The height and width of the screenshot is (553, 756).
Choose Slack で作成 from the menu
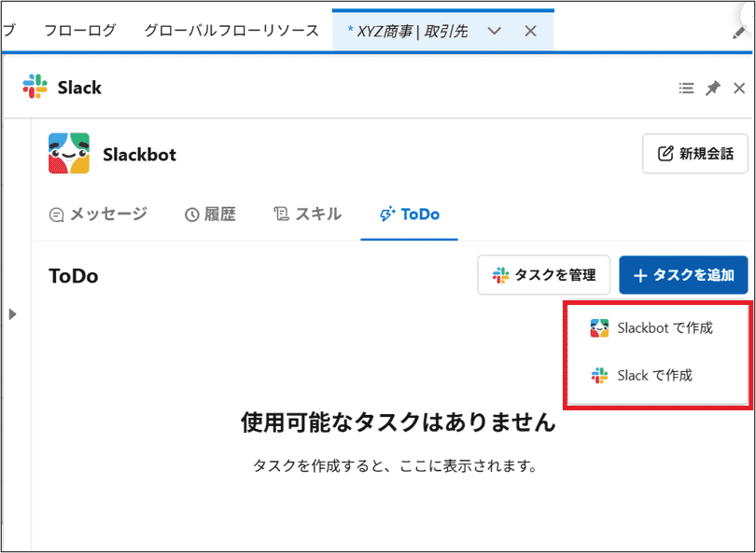[658, 375]
